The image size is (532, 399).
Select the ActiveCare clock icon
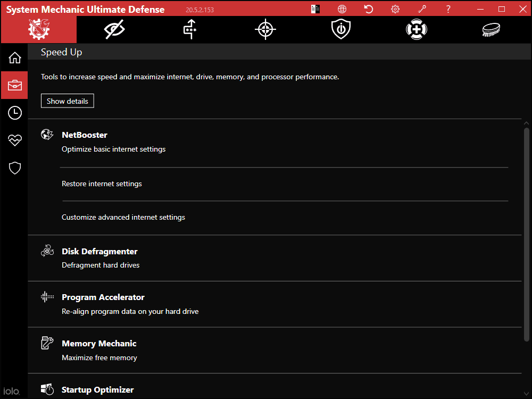(x=14, y=113)
